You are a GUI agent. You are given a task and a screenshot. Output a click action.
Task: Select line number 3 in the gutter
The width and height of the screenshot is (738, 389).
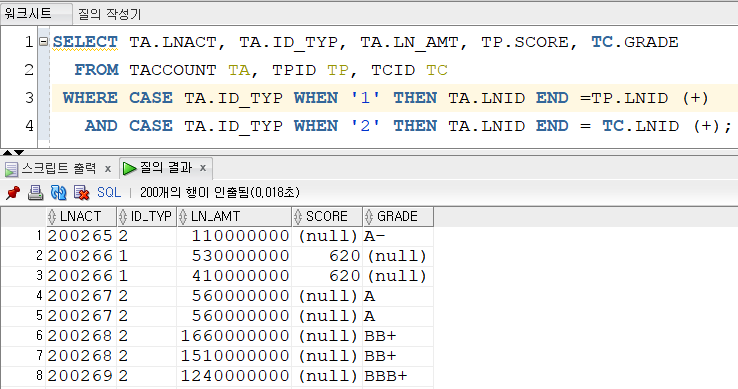coord(29,97)
